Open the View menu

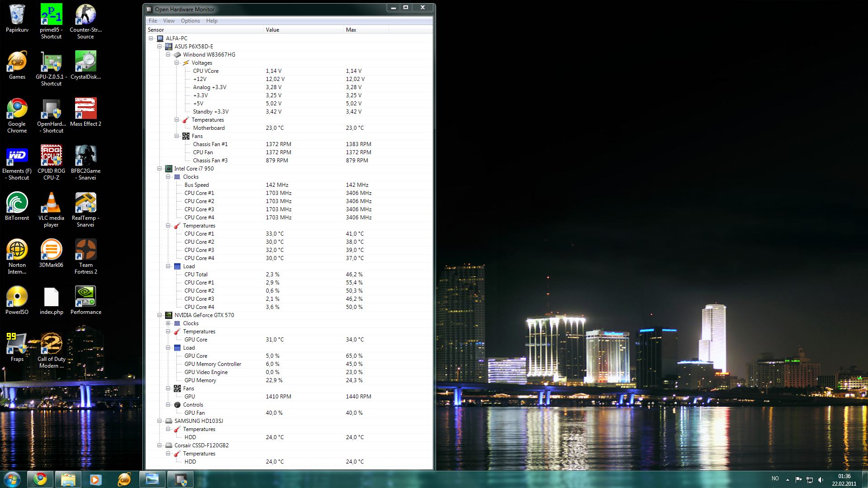(169, 21)
